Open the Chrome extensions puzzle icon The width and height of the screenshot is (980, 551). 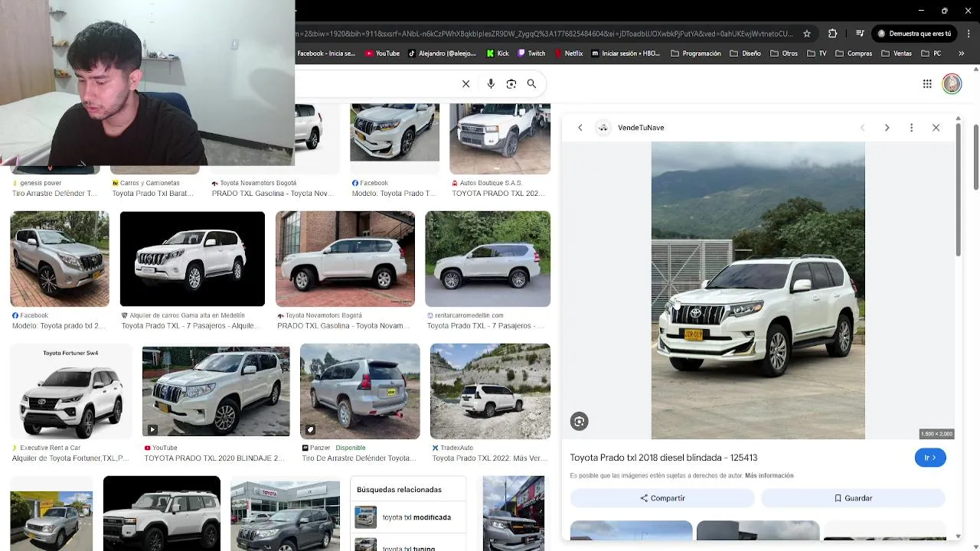tap(833, 34)
